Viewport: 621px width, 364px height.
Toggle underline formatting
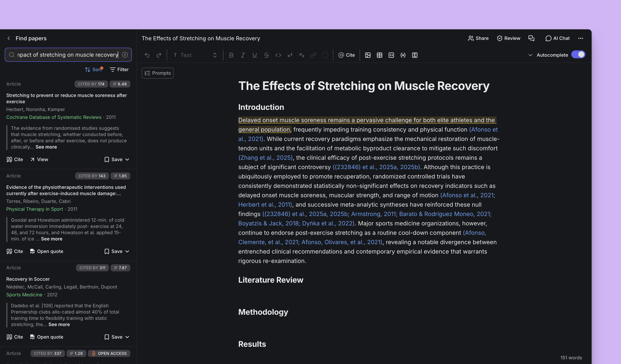coord(255,55)
